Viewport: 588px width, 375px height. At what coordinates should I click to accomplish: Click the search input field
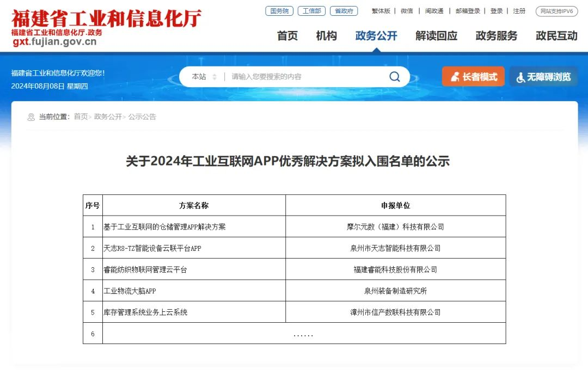tap(299, 77)
